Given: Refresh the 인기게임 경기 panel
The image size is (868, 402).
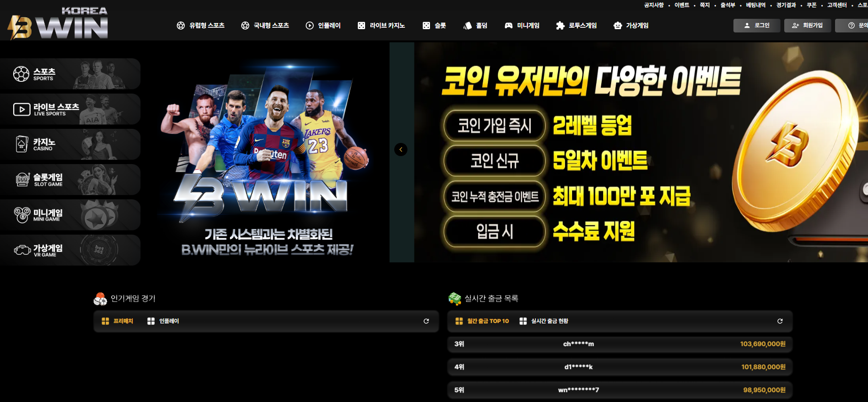Looking at the screenshot, I should (x=426, y=321).
